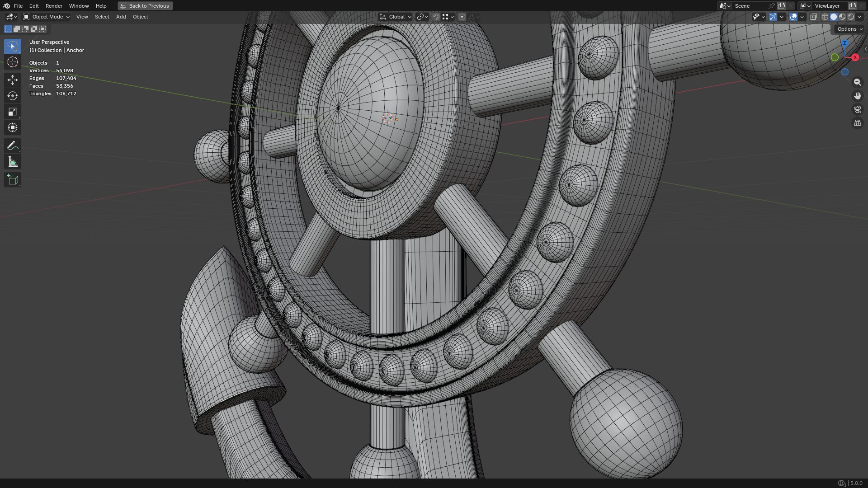Switch to solid shading
Viewport: 868px width, 488px height.
834,17
